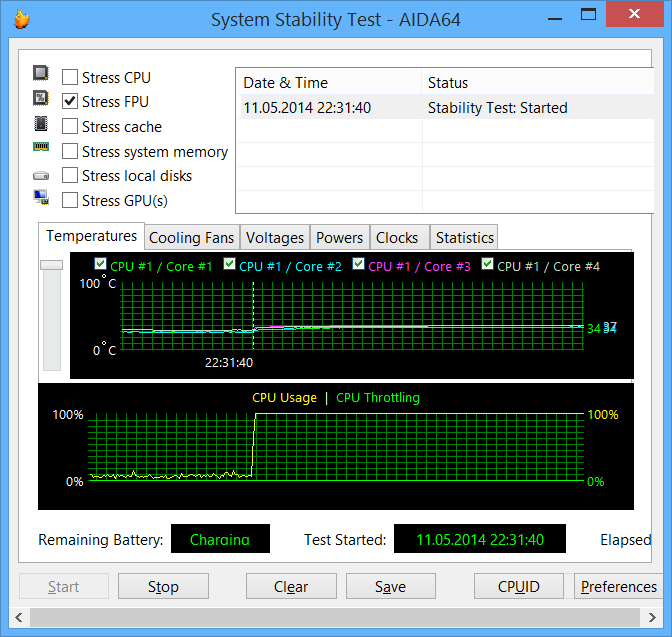Toggle CPU #1 / Core #1 graph checkbox
The image size is (672, 637).
click(100, 264)
